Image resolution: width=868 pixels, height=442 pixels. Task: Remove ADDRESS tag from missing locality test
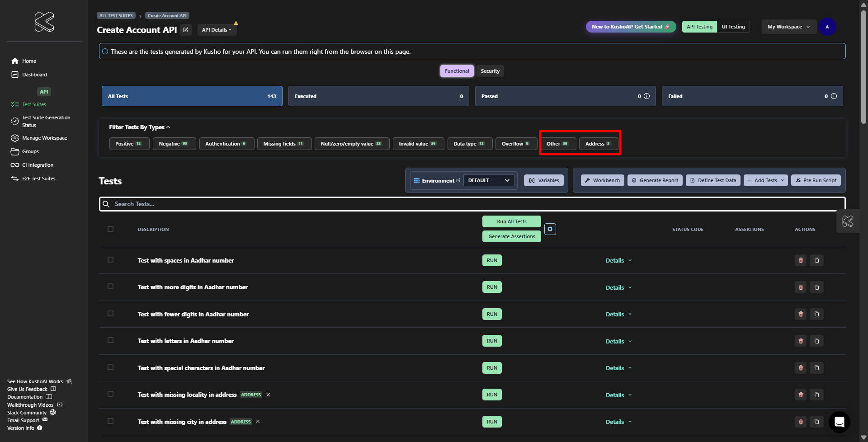coord(268,395)
